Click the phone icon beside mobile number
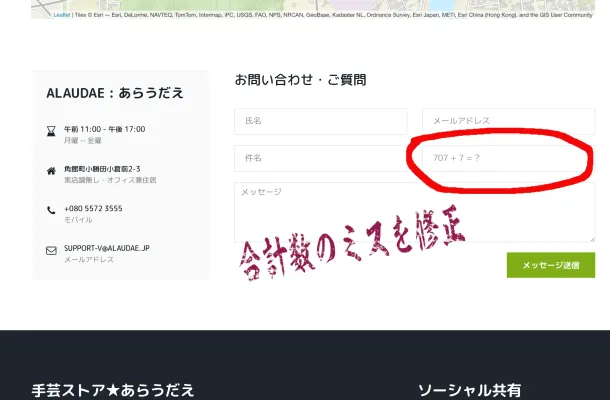The height and width of the screenshot is (400, 610). [x=51, y=210]
